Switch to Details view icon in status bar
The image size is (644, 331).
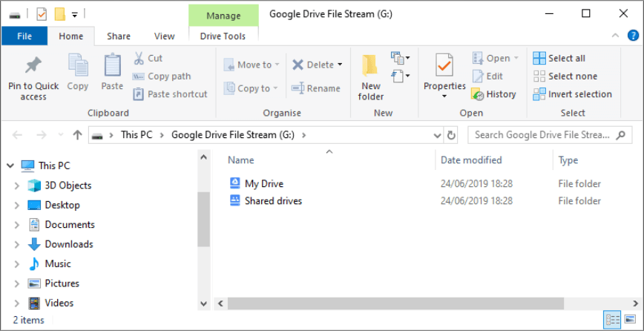pos(613,319)
